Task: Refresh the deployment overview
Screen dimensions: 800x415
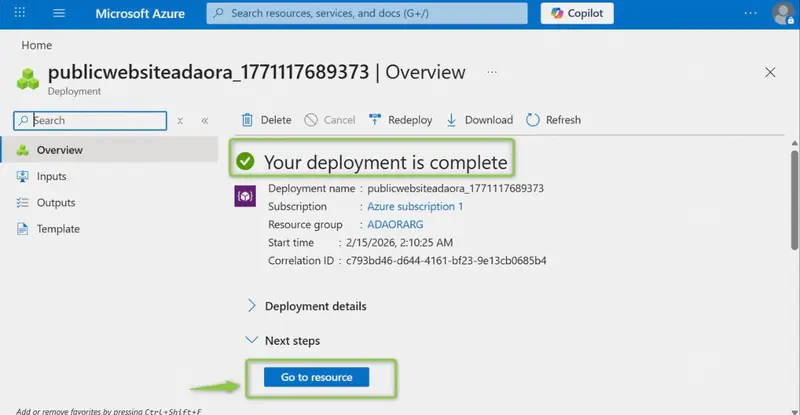Action: point(554,120)
